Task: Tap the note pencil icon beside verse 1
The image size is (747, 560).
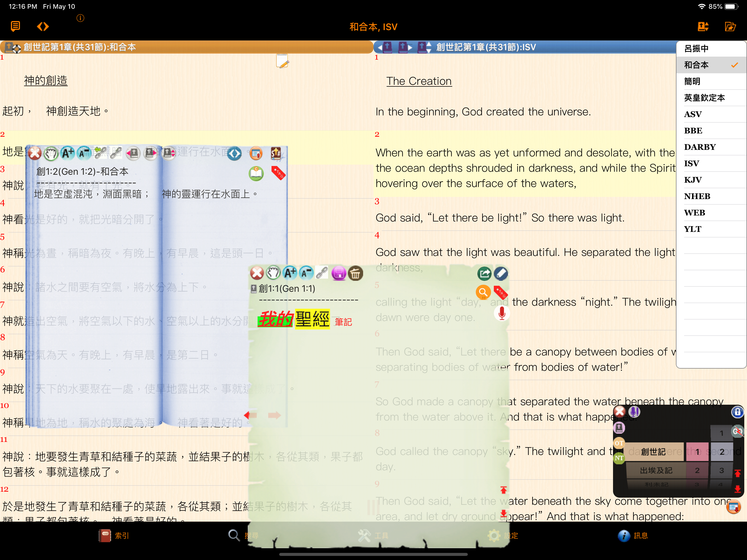Action: pyautogui.click(x=282, y=61)
